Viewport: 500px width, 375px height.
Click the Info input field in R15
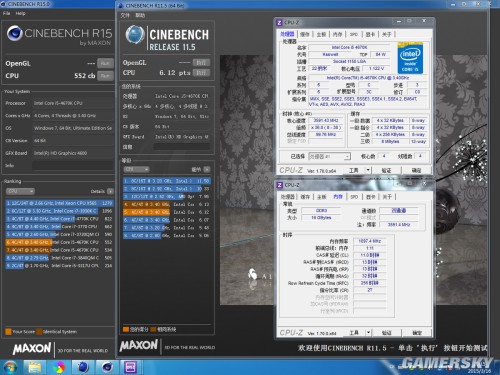(73, 165)
